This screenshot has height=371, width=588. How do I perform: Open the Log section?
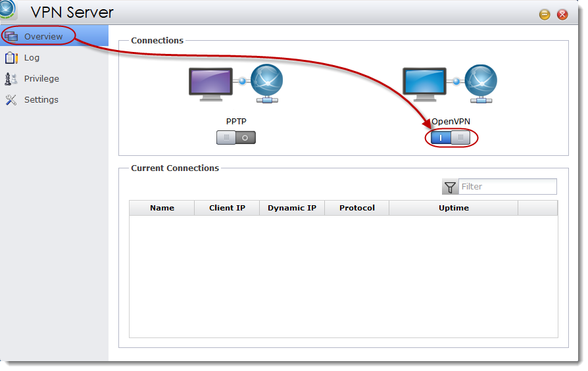pyautogui.click(x=32, y=58)
